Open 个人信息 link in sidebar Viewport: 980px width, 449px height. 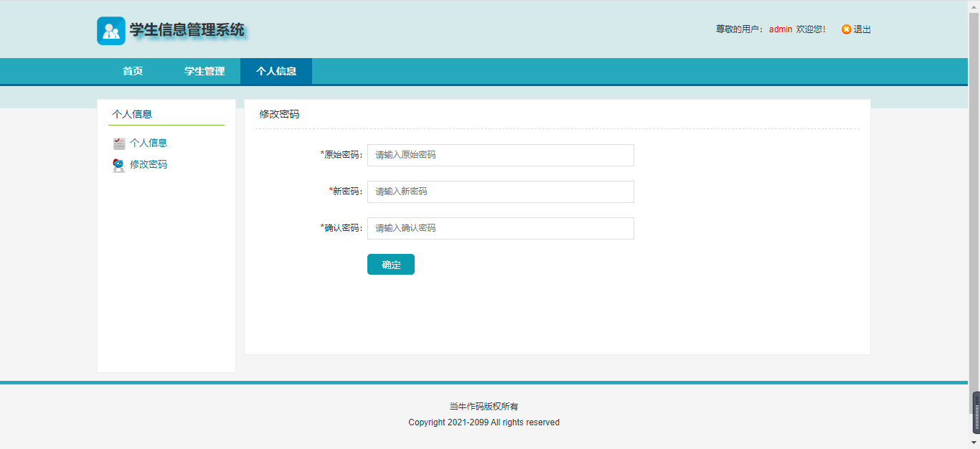coord(149,143)
